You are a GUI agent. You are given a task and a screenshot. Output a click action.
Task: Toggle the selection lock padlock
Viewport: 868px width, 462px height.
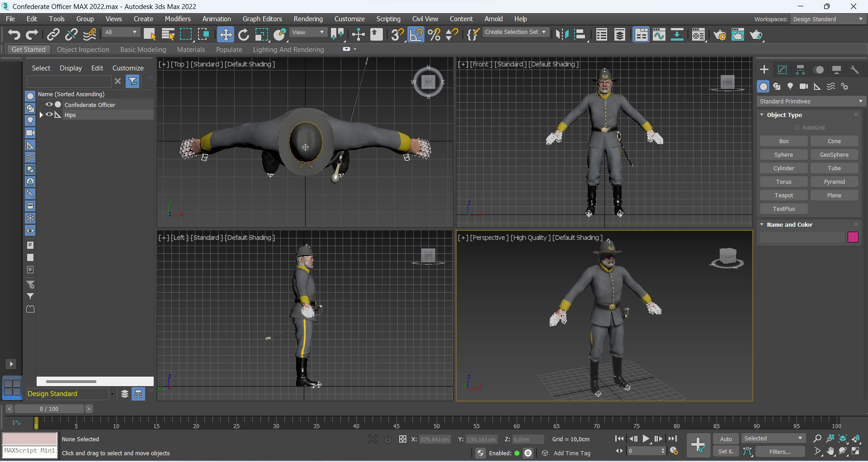(x=388, y=439)
